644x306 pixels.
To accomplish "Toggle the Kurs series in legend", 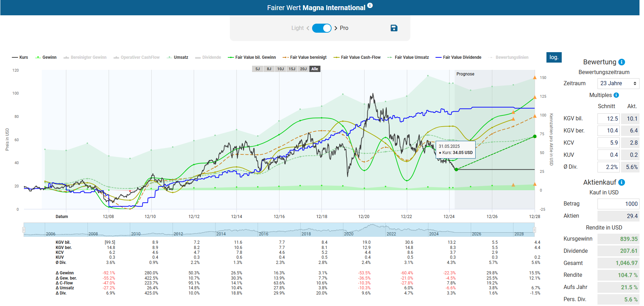I will point(20,57).
